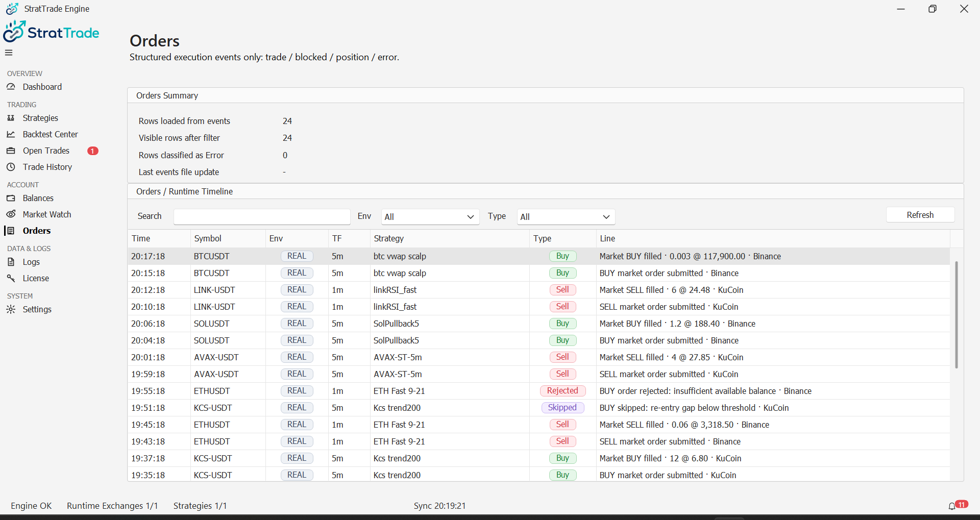Click the Settings gear icon
Image resolution: width=980 pixels, height=520 pixels.
coord(11,309)
